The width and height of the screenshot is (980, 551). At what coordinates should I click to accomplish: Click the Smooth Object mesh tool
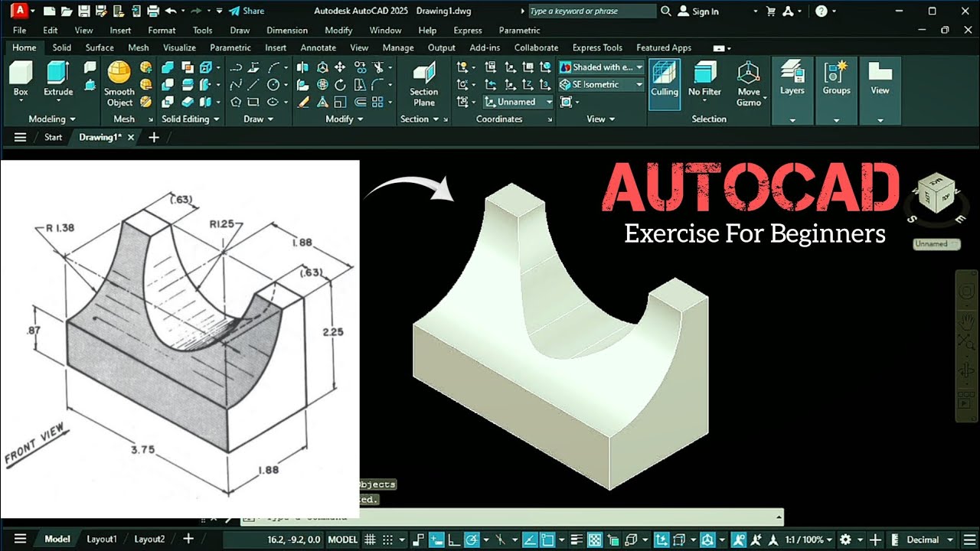(119, 84)
